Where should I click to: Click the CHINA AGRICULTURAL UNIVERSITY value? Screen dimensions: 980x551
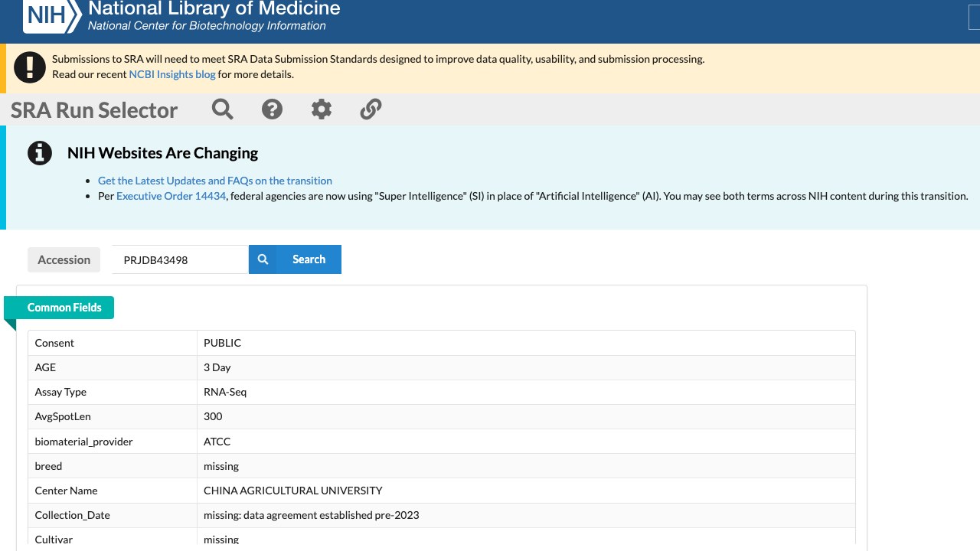293,491
